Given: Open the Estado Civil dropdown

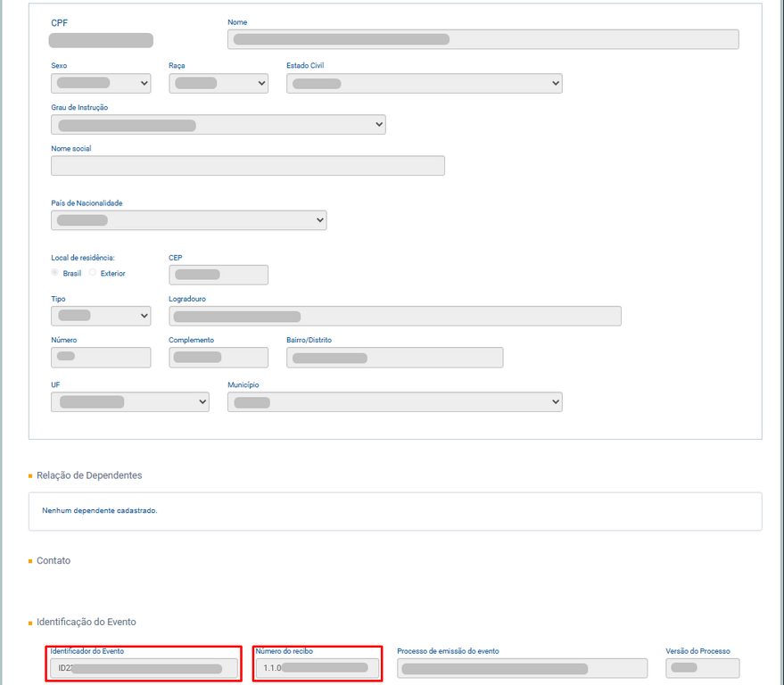Looking at the screenshot, I should [x=424, y=83].
